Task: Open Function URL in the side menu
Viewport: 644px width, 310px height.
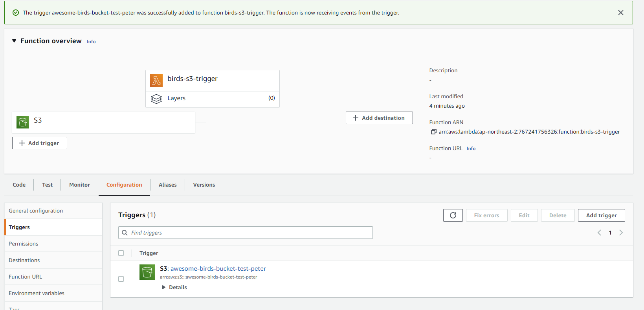Action: tap(53, 277)
